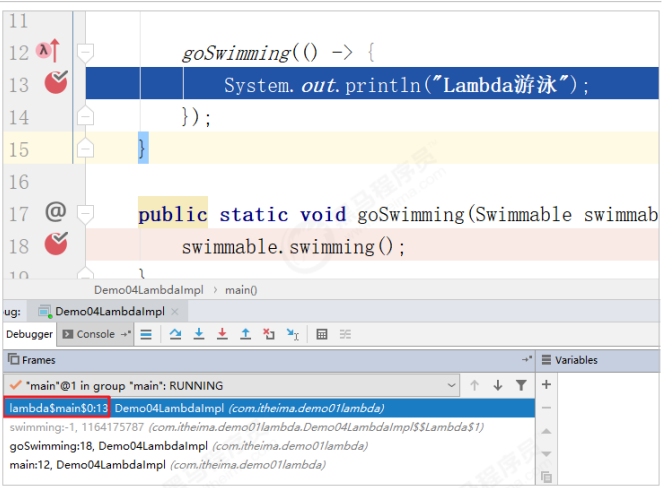Select the swimming:-1, 1164175787 stack frame

tap(269, 427)
